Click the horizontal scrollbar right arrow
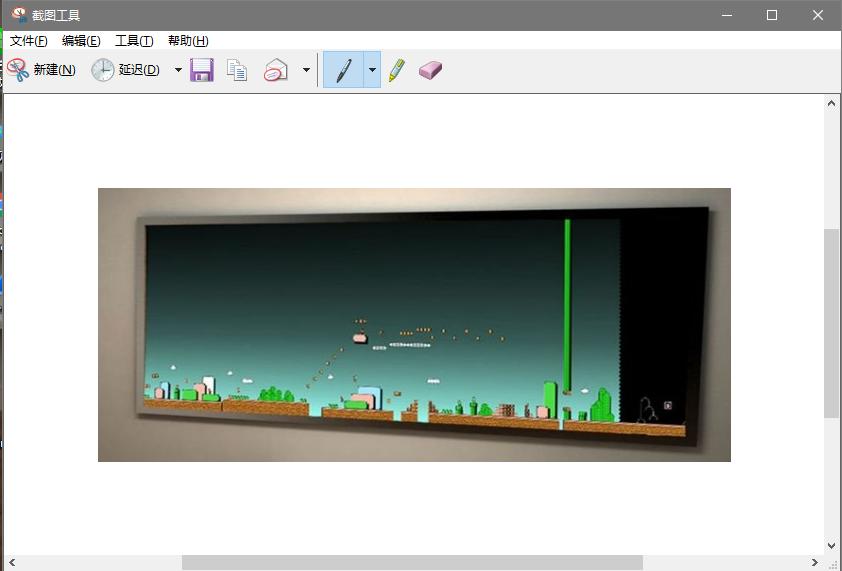 (814, 562)
